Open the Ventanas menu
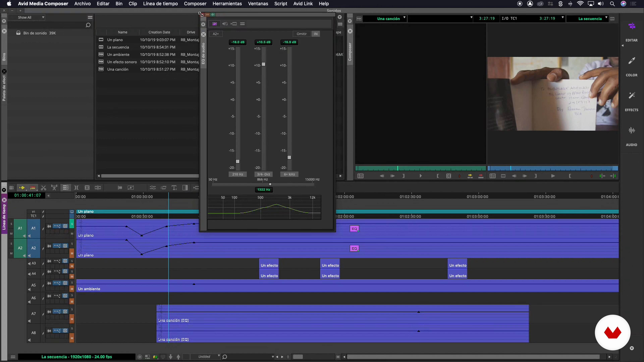Image resolution: width=644 pixels, height=362 pixels. 258,4
